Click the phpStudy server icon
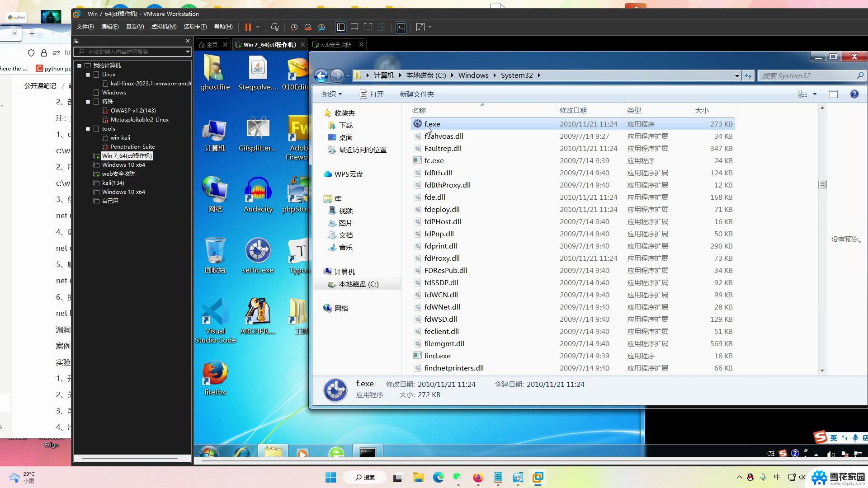The width and height of the screenshot is (868, 488). [x=297, y=191]
